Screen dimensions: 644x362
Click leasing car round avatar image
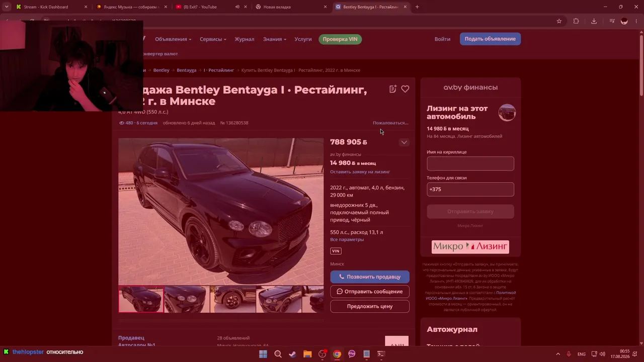tap(507, 113)
